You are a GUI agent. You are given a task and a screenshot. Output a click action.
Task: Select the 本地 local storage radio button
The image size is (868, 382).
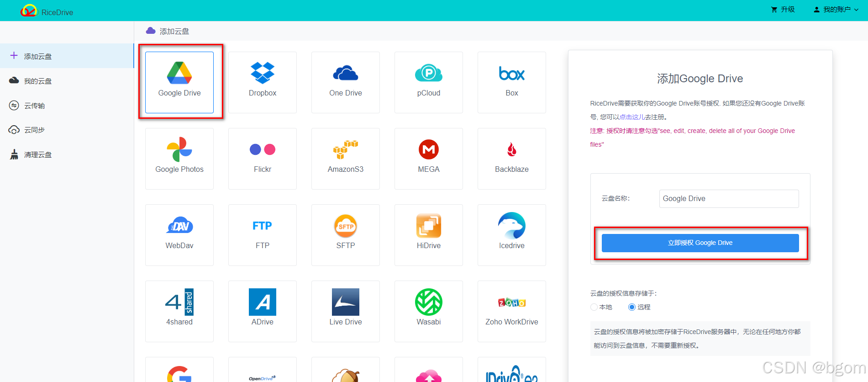pos(594,307)
